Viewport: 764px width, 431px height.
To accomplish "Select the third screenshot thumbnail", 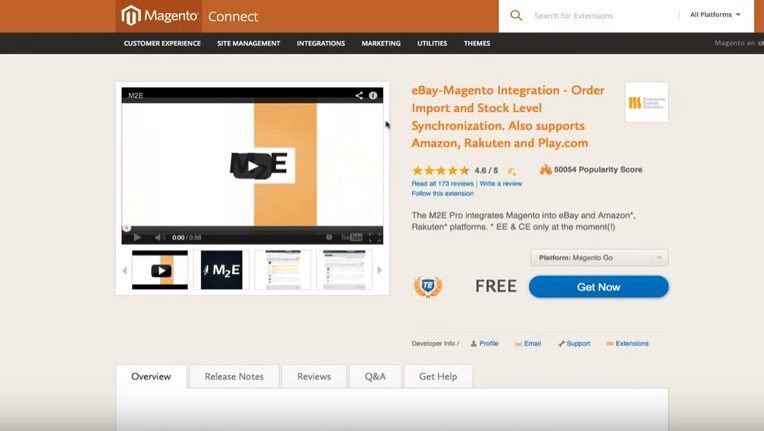I will click(283, 270).
